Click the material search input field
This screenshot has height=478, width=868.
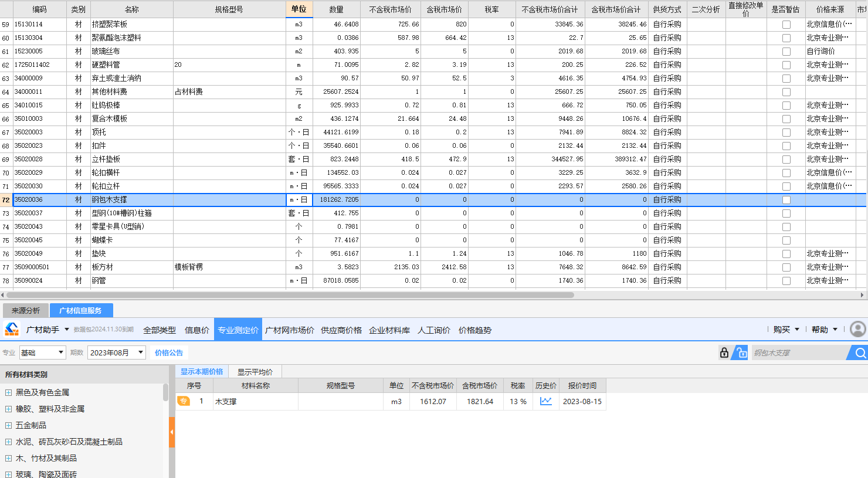(x=800, y=352)
